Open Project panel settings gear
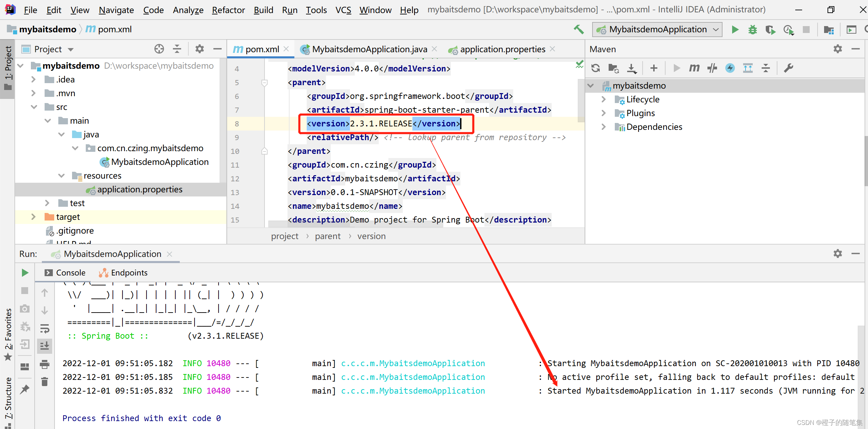Image resolution: width=868 pixels, height=429 pixels. pos(200,49)
